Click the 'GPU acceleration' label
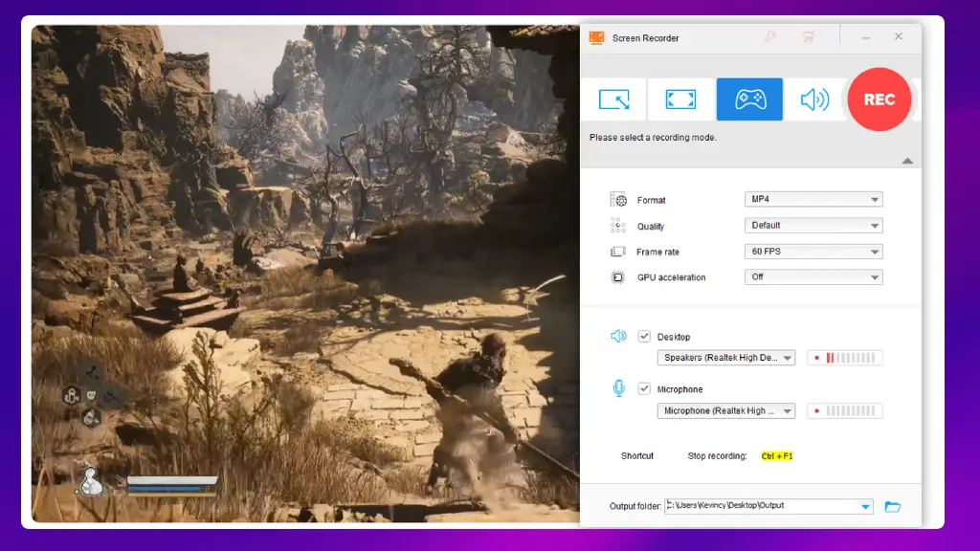Image resolution: width=980 pixels, height=551 pixels. (671, 277)
